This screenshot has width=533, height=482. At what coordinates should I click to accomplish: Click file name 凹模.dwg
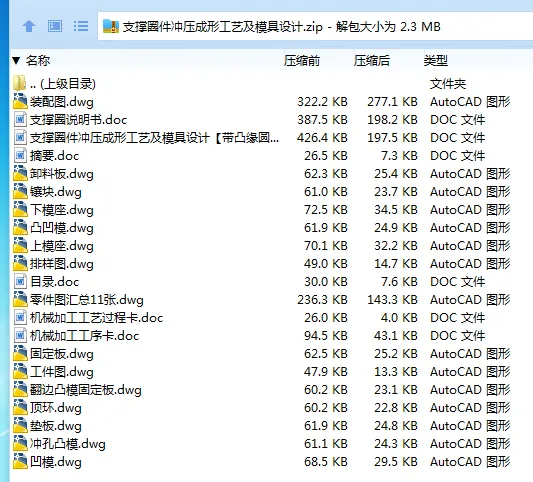click(56, 462)
